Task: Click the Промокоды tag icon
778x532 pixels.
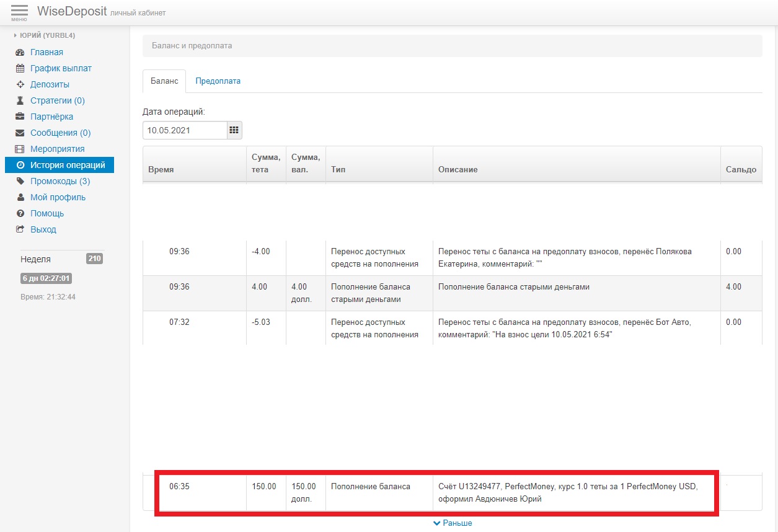Action: tap(20, 182)
